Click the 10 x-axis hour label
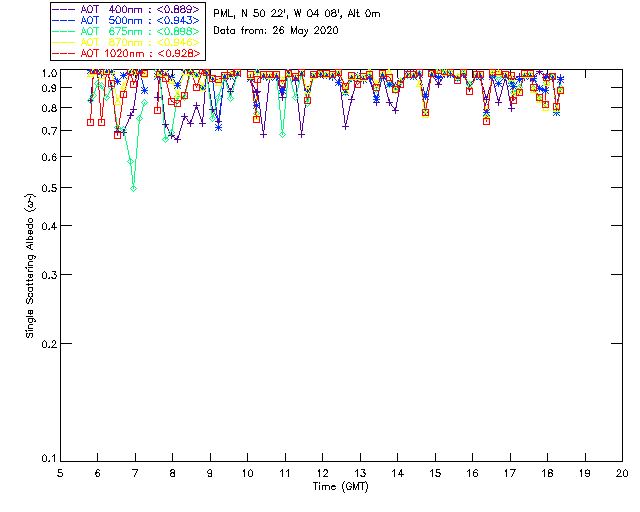The width and height of the screenshot is (640, 512). [247, 473]
